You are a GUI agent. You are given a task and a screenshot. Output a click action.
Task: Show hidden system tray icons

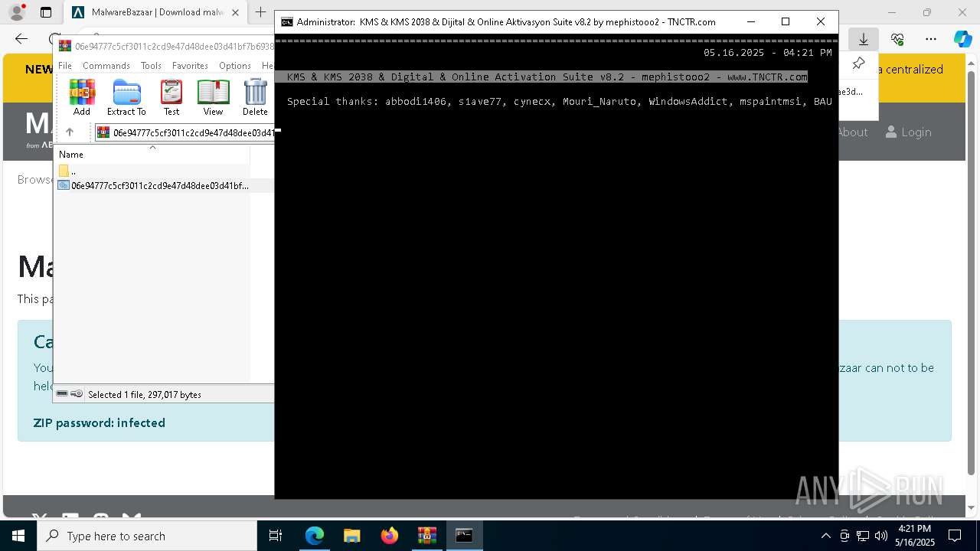point(825,536)
